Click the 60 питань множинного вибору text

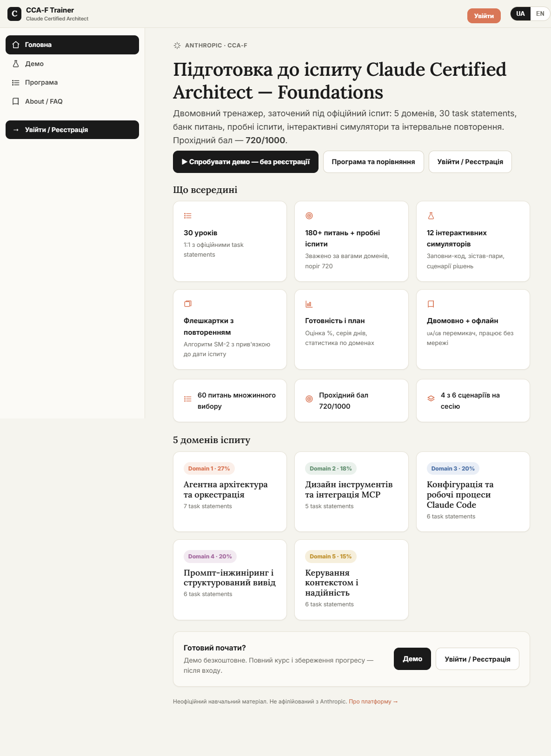tap(237, 401)
